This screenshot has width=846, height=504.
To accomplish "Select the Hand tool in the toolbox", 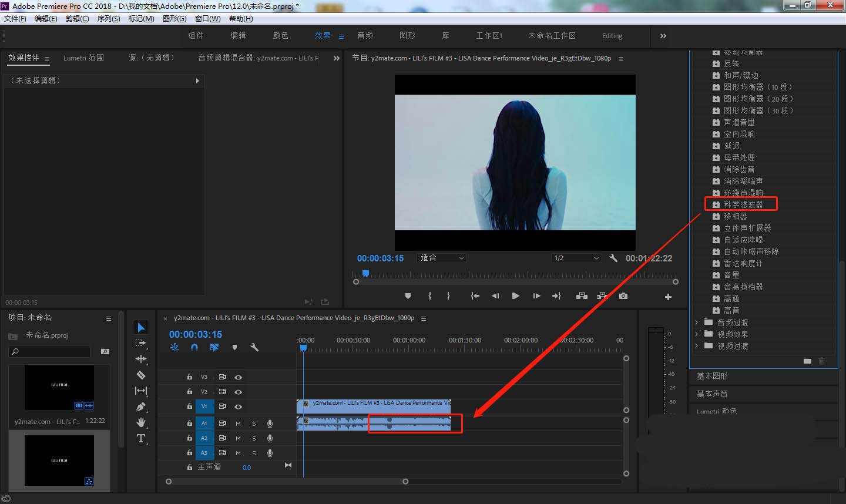I will click(x=141, y=422).
